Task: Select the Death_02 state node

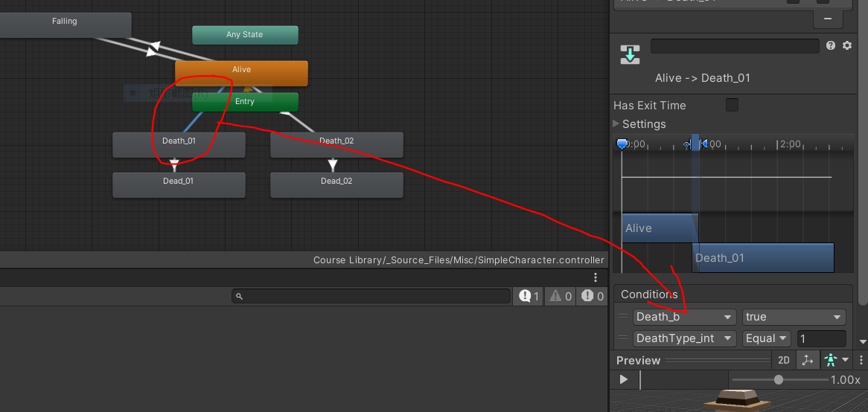Action: click(336, 145)
